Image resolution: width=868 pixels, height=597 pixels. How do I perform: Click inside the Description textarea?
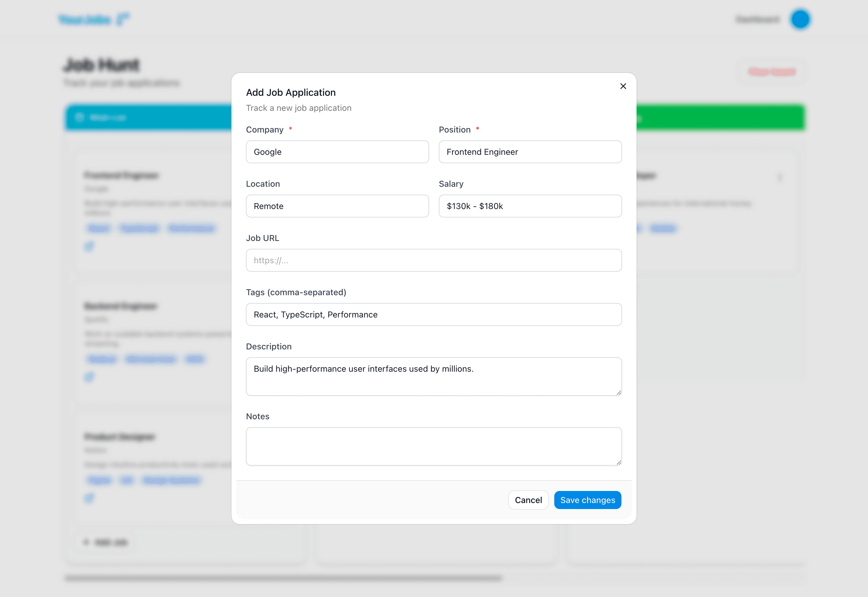433,374
